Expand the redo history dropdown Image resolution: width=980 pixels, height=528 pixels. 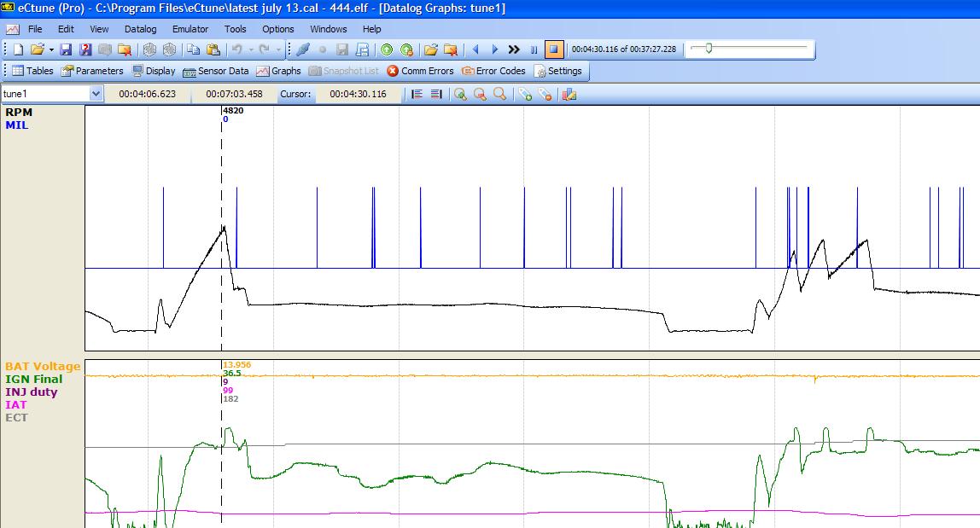[278, 49]
